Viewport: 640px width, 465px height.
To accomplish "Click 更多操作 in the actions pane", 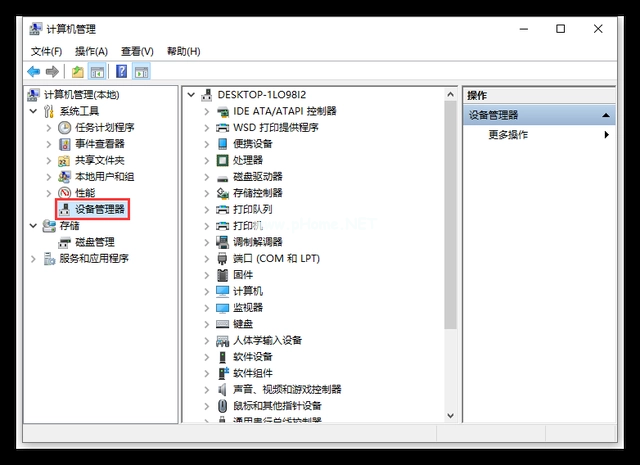I will pos(508,134).
